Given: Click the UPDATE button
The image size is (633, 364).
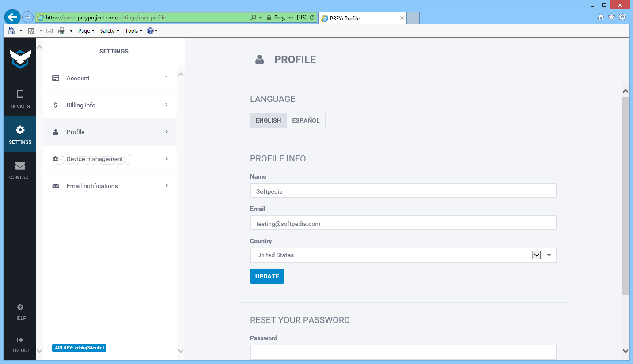Looking at the screenshot, I should (267, 276).
